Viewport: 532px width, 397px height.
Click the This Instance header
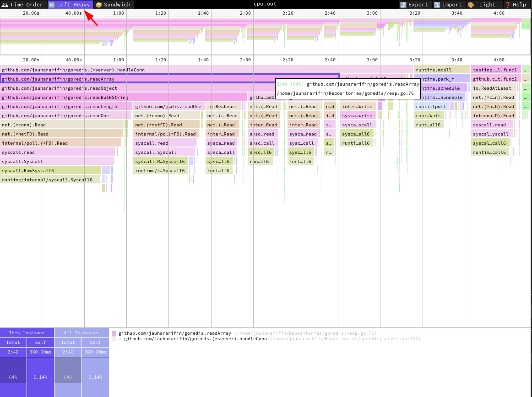tap(27, 333)
